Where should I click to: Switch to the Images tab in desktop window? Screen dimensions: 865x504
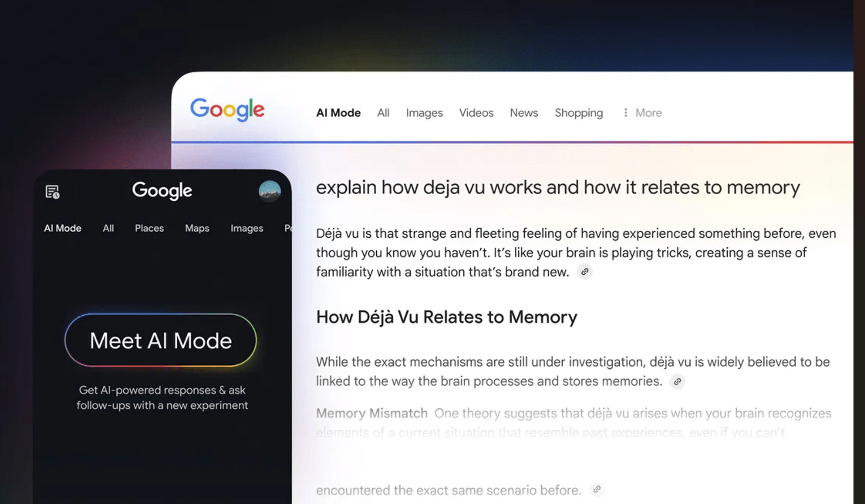click(424, 113)
